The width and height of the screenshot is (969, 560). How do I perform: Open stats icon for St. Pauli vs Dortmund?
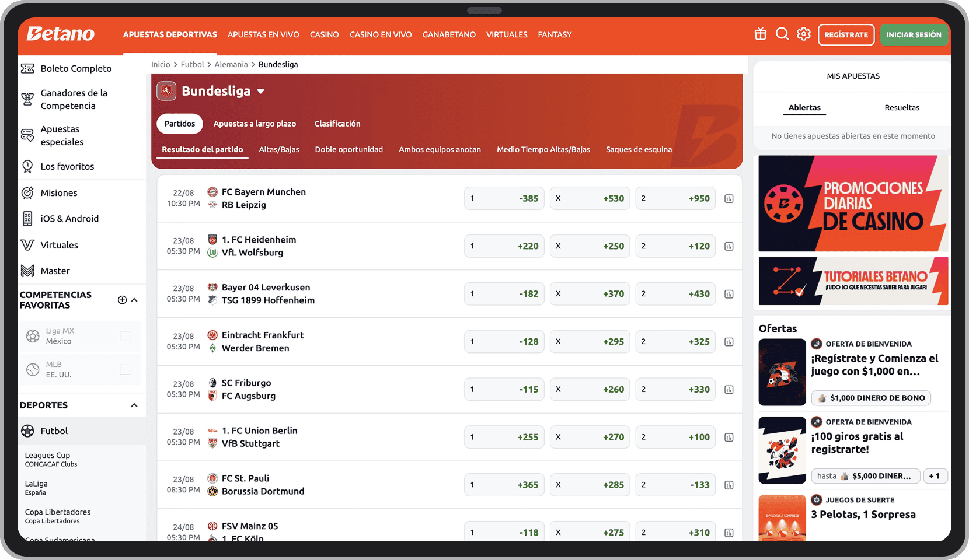(729, 485)
